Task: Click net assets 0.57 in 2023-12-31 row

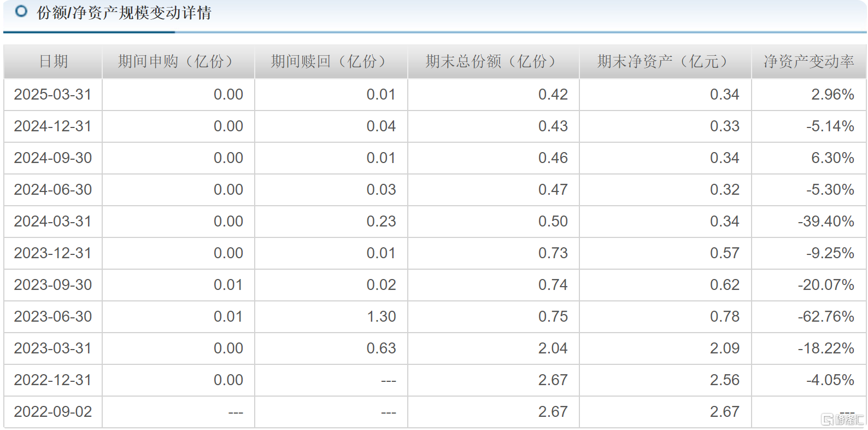Action: point(725,253)
